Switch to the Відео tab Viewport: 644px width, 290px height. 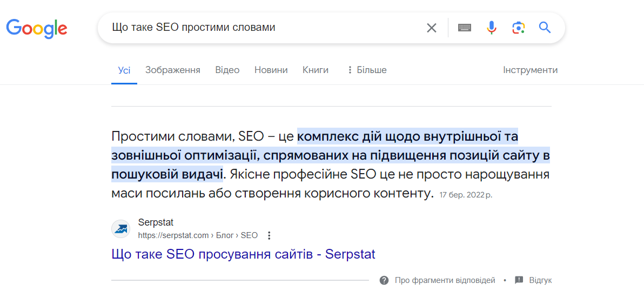tap(227, 70)
